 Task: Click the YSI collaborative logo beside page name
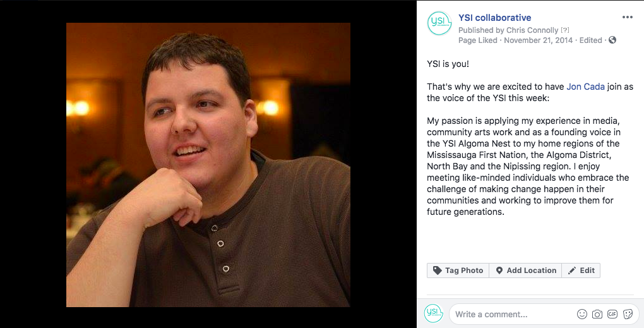439,23
